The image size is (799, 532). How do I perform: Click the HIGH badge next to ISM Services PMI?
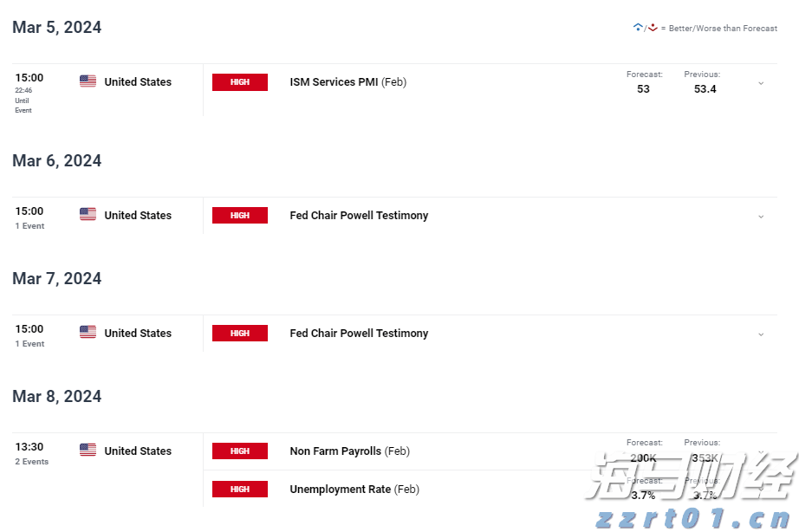coord(240,82)
